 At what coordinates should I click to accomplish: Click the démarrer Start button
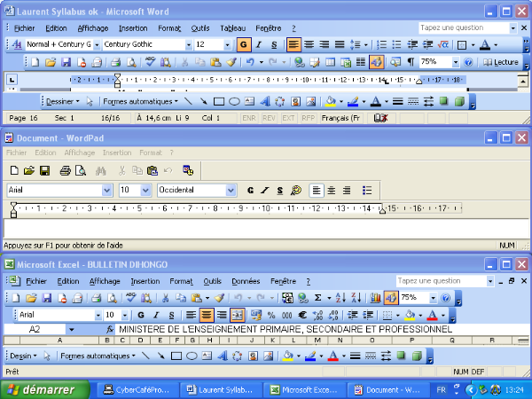coord(45,389)
